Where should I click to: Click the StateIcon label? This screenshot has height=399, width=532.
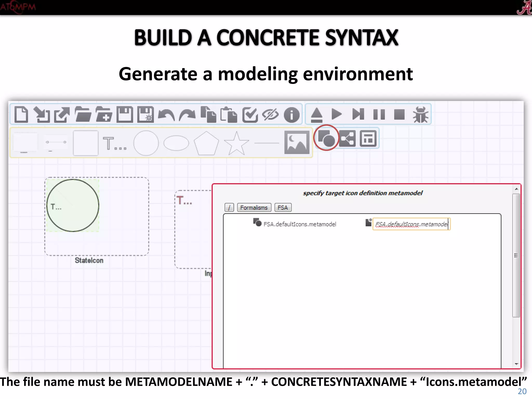tap(89, 260)
